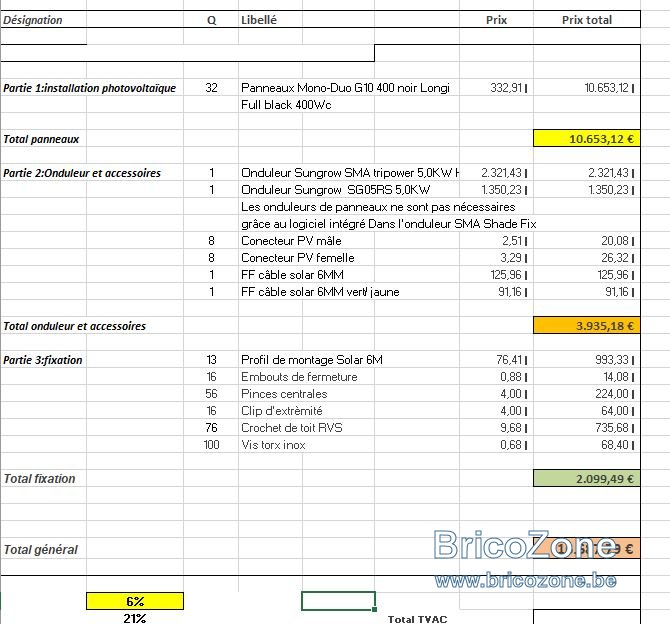Click the green Total fixation amount cell
Image resolution: width=670 pixels, height=624 pixels.
click(587, 478)
